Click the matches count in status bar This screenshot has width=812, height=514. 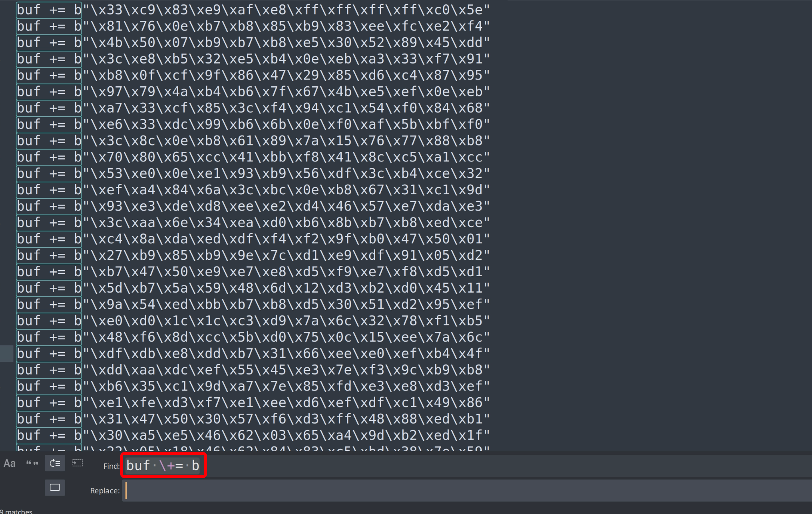point(16,511)
